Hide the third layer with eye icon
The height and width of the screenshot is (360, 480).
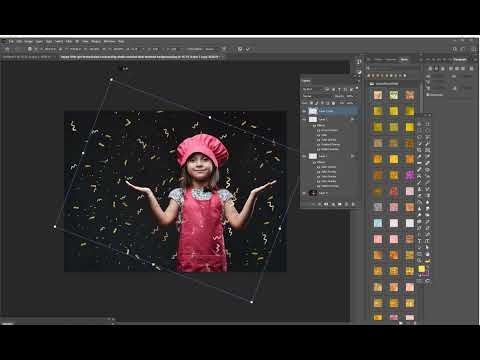point(304,156)
